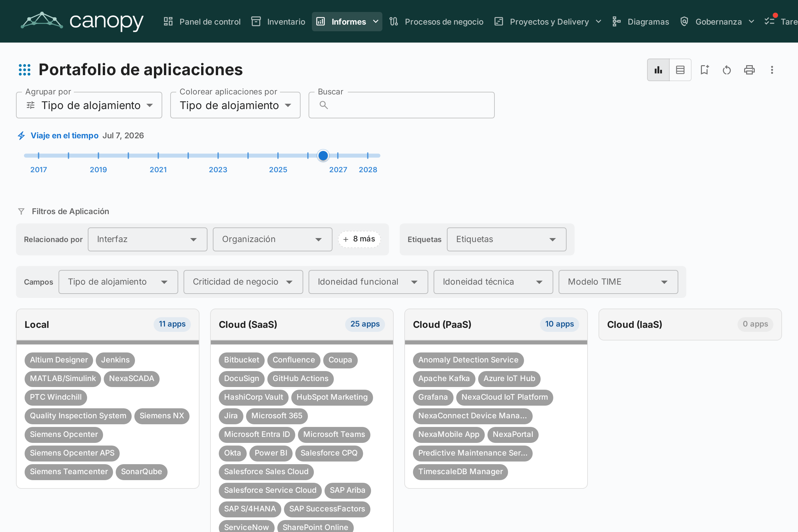Screen dimensions: 798x532
Task: Open the tasks checklist icon with notification
Action: pyautogui.click(x=769, y=21)
